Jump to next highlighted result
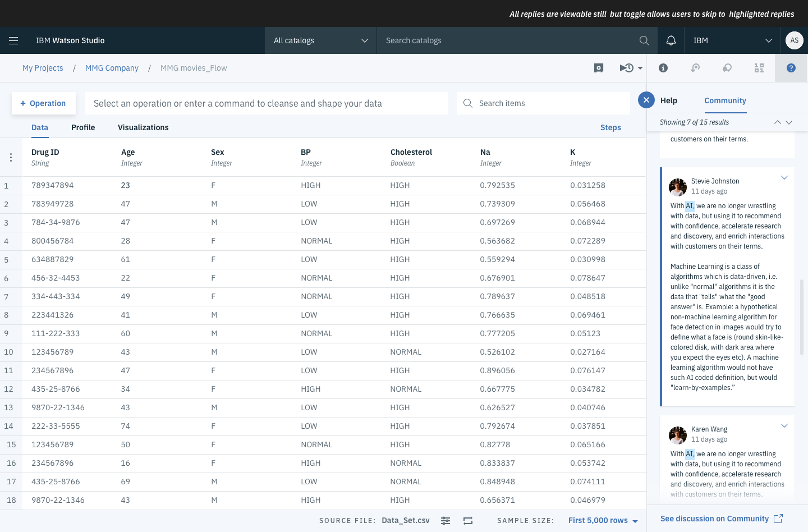 [x=788, y=122]
